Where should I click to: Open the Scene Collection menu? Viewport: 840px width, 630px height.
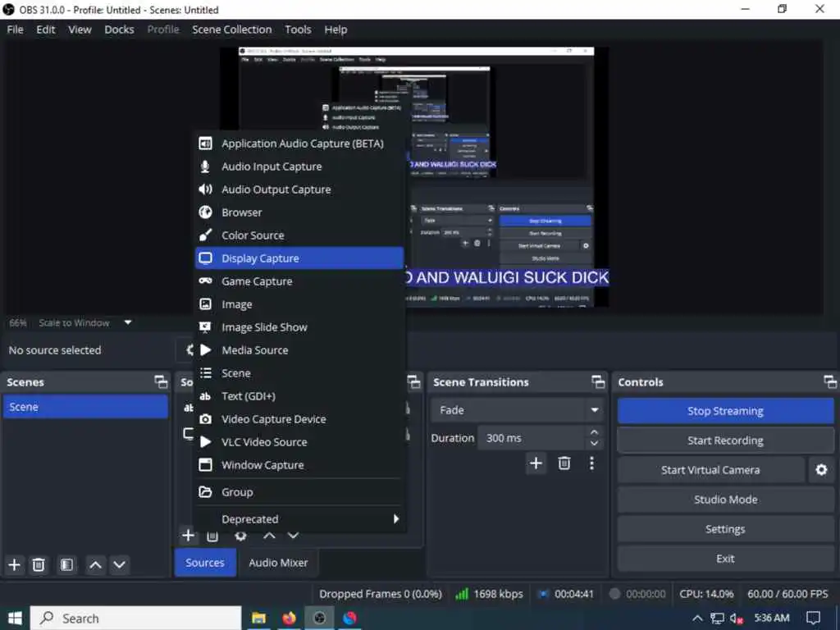click(x=231, y=30)
